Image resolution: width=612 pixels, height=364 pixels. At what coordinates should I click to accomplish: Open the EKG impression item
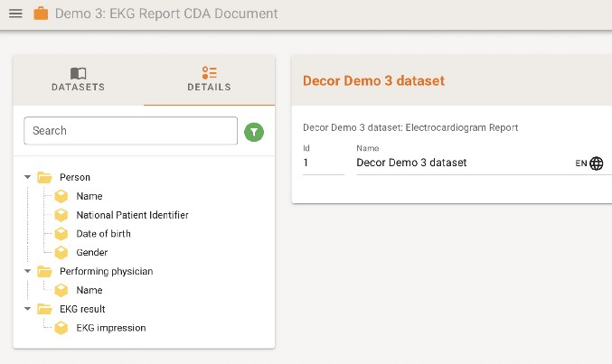110,328
